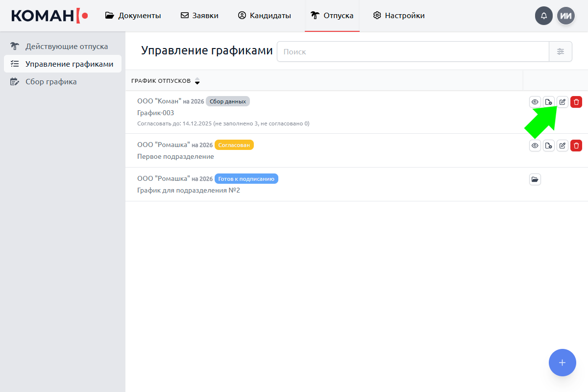588x392 pixels.
Task: Click into the Поиск search field
Action: [x=413, y=51]
